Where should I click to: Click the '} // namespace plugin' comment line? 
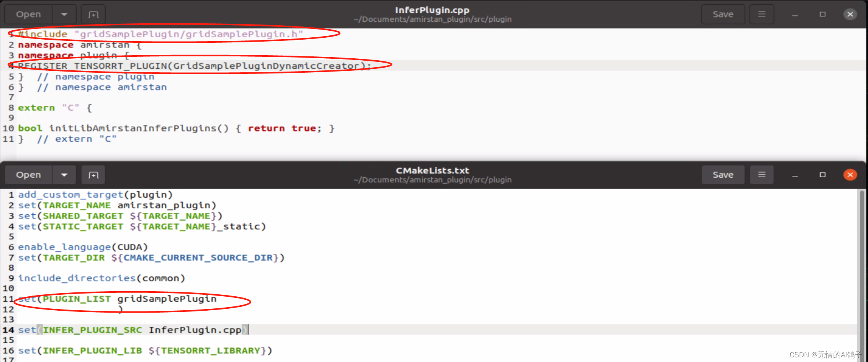[86, 77]
